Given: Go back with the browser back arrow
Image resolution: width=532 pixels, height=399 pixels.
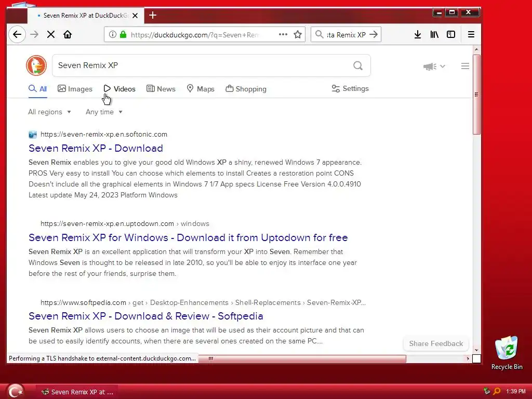Looking at the screenshot, I should [17, 34].
